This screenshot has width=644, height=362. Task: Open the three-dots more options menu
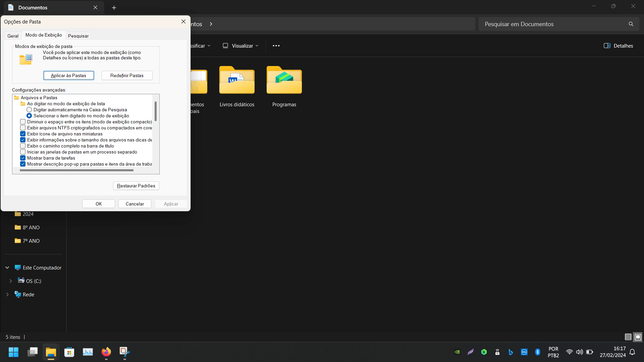click(x=276, y=46)
